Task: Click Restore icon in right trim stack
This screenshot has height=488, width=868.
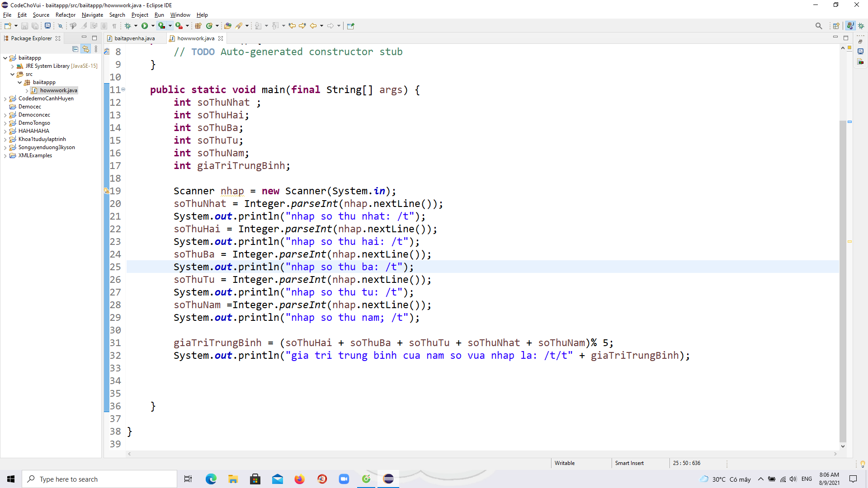Action: [x=860, y=42]
